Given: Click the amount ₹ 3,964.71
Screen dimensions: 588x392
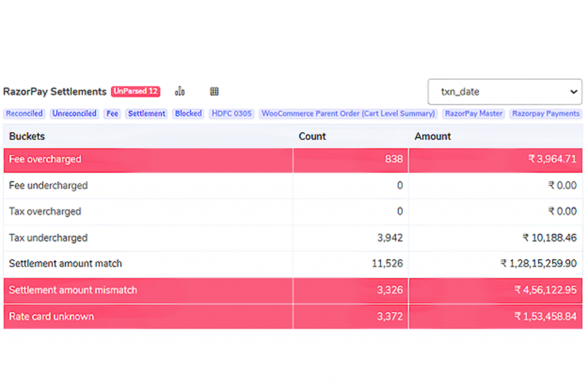Looking at the screenshot, I should click(x=552, y=160).
